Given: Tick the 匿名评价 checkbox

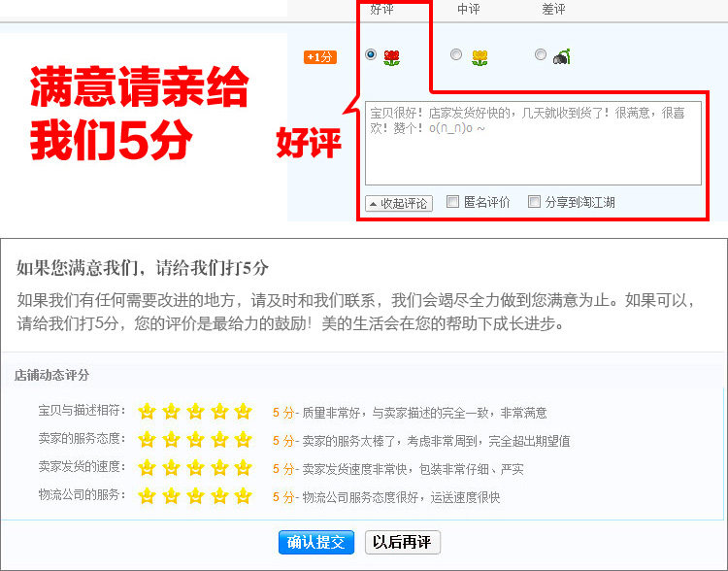Looking at the screenshot, I should pyautogui.click(x=452, y=202).
